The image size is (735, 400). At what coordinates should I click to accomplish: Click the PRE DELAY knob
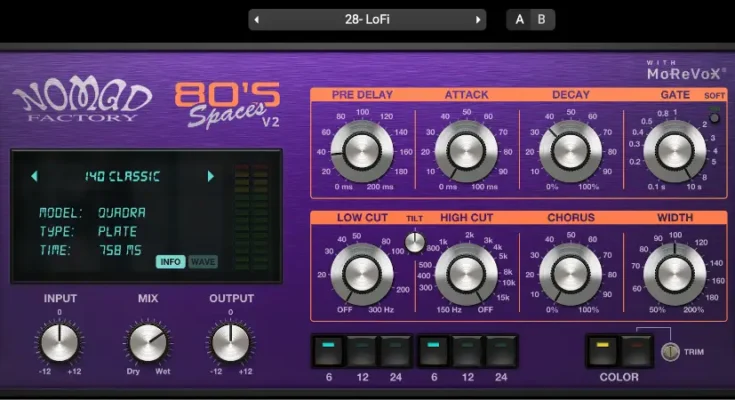[362, 149]
